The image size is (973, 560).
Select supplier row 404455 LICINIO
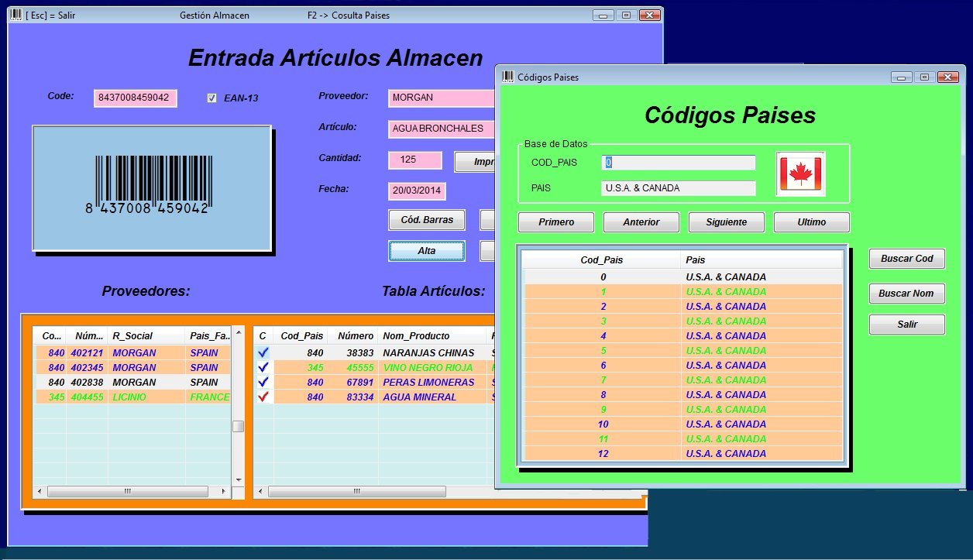coord(132,397)
